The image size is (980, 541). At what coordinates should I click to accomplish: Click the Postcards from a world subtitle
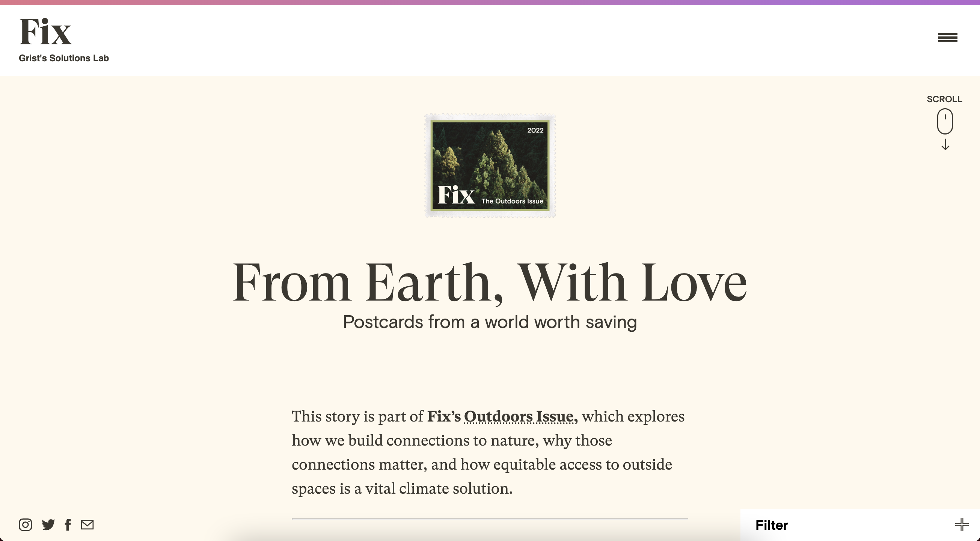490,322
